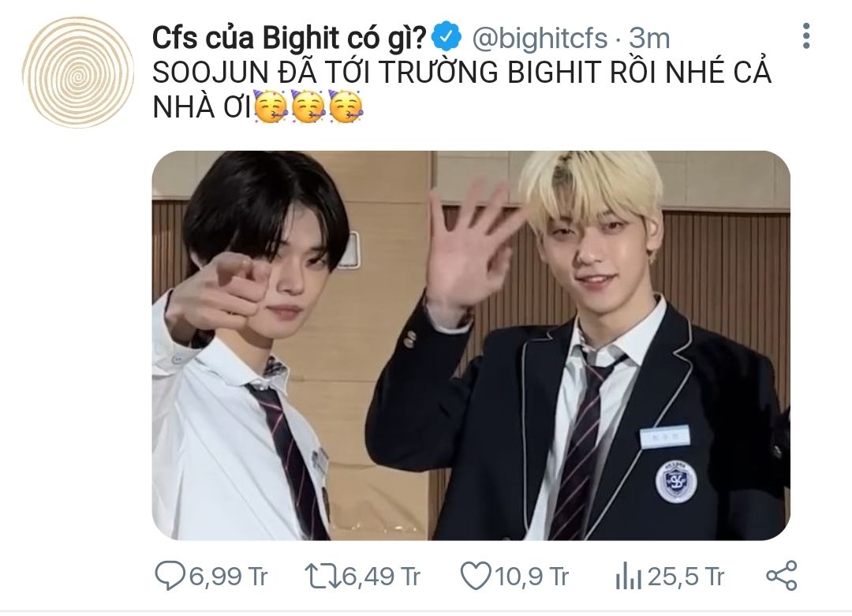Click the 6,49 Tr retweet count
This screenshot has height=616, width=852.
click(x=382, y=576)
